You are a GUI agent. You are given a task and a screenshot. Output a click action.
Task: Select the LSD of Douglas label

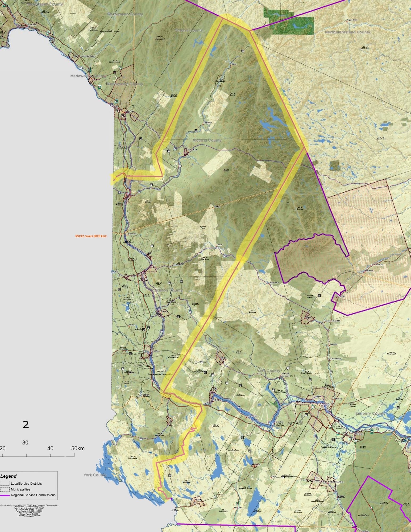point(252,311)
